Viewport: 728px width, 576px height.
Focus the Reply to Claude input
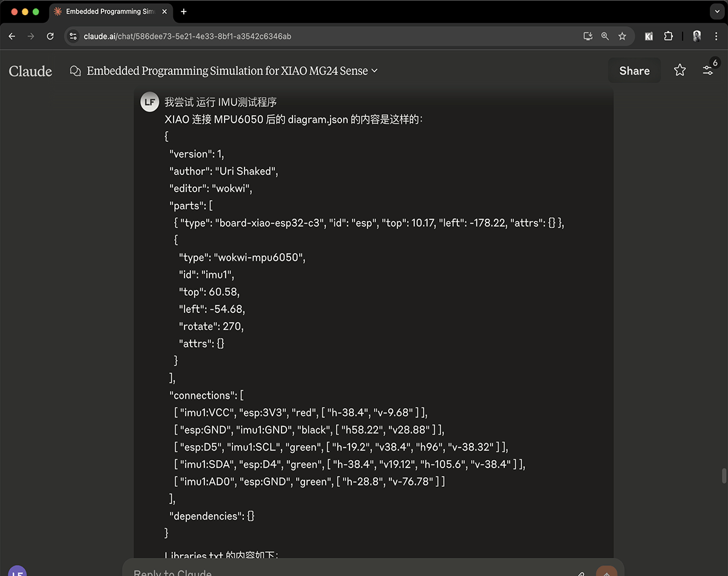[352, 572]
